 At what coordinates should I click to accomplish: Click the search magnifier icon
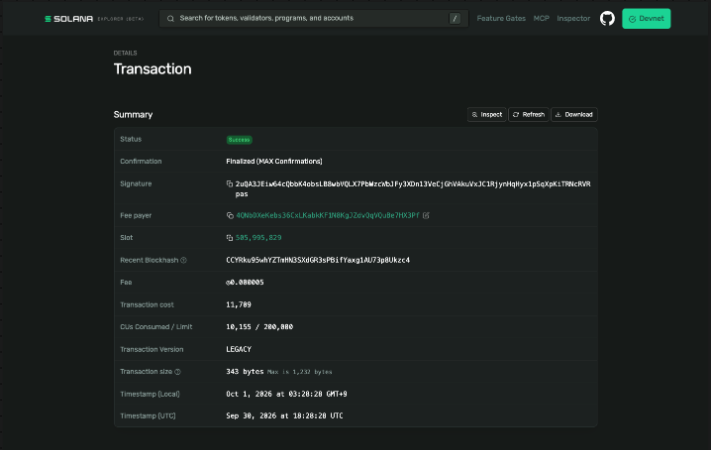click(x=170, y=19)
